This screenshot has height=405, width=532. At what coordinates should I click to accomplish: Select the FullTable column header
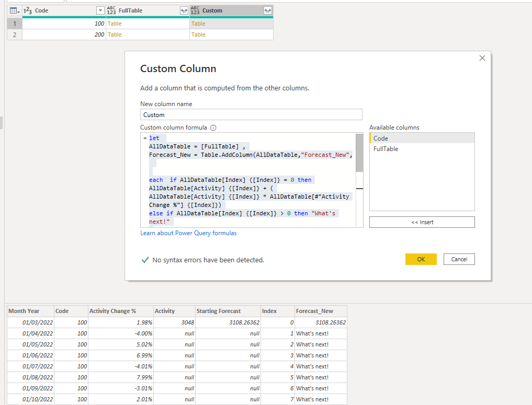point(148,10)
